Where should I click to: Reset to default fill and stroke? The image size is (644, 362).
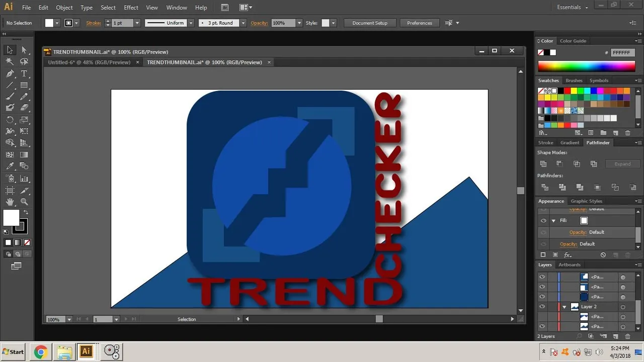point(6,232)
